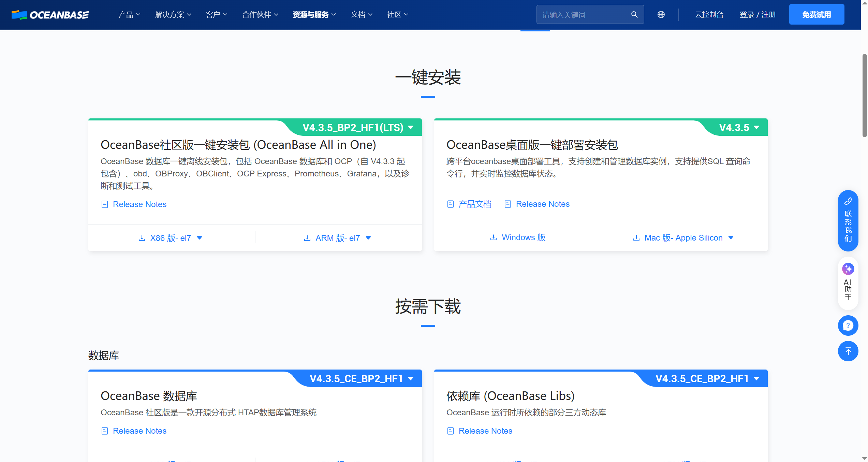Open the language selector globe icon
Viewport: 868px width, 462px height.
point(661,14)
